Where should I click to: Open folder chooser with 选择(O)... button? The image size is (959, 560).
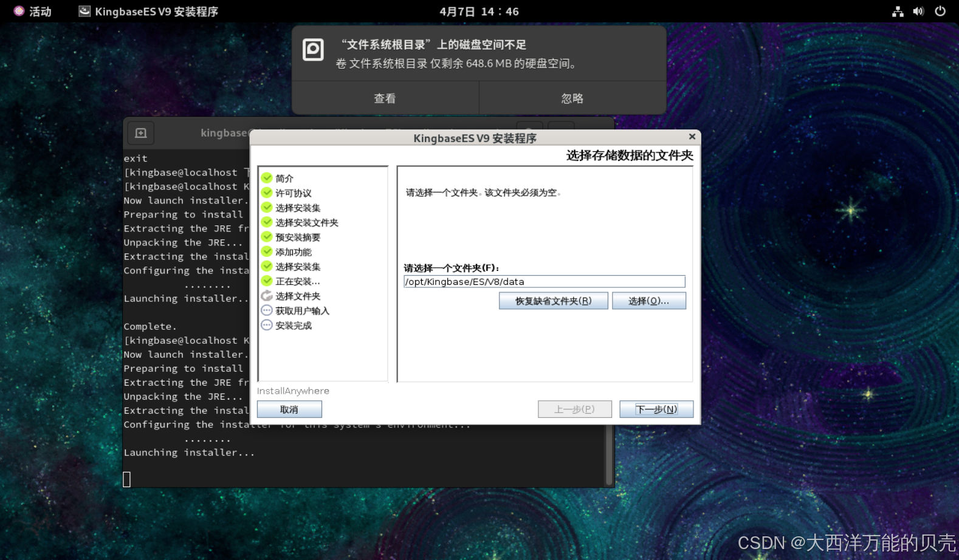pyautogui.click(x=648, y=301)
